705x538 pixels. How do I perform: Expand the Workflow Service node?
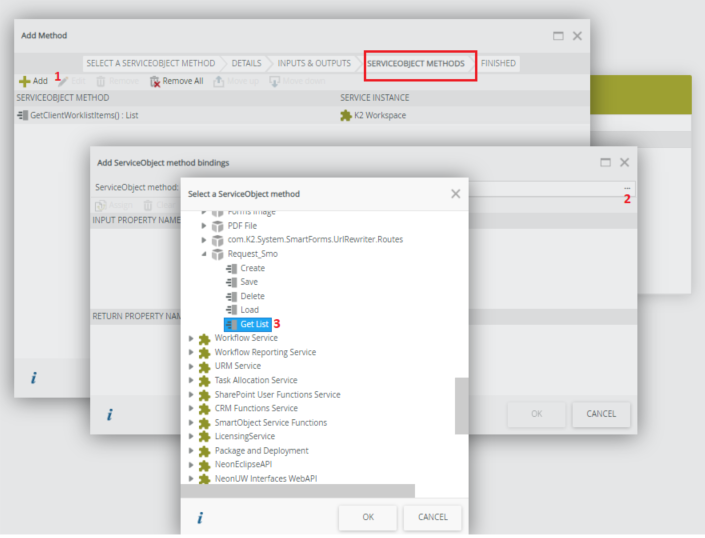[192, 338]
